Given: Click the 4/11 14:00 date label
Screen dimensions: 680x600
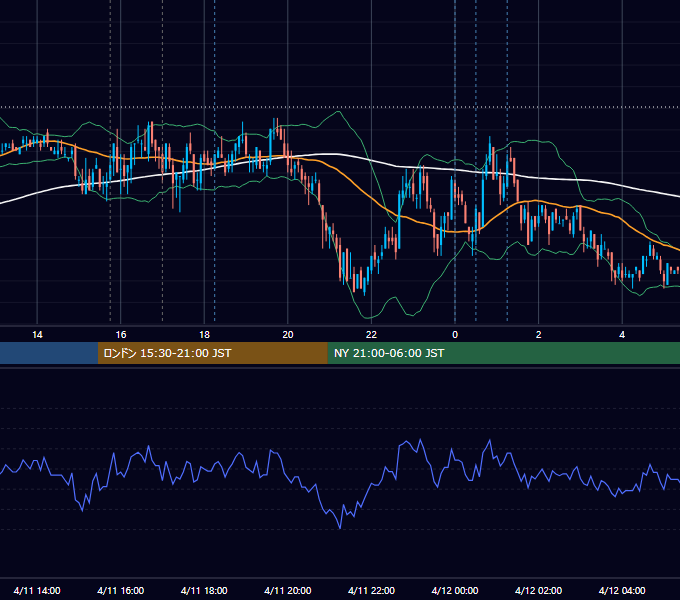Looking at the screenshot, I should [x=37, y=590].
